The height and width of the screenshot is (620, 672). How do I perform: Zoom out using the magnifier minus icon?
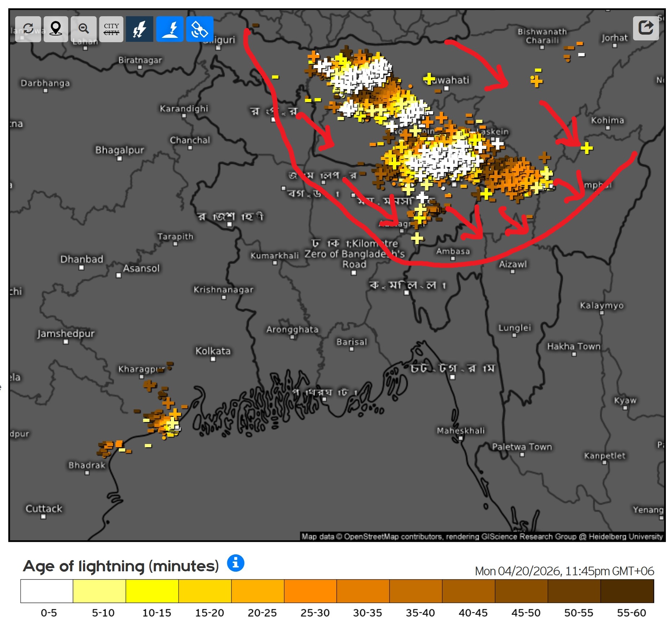tap(84, 29)
